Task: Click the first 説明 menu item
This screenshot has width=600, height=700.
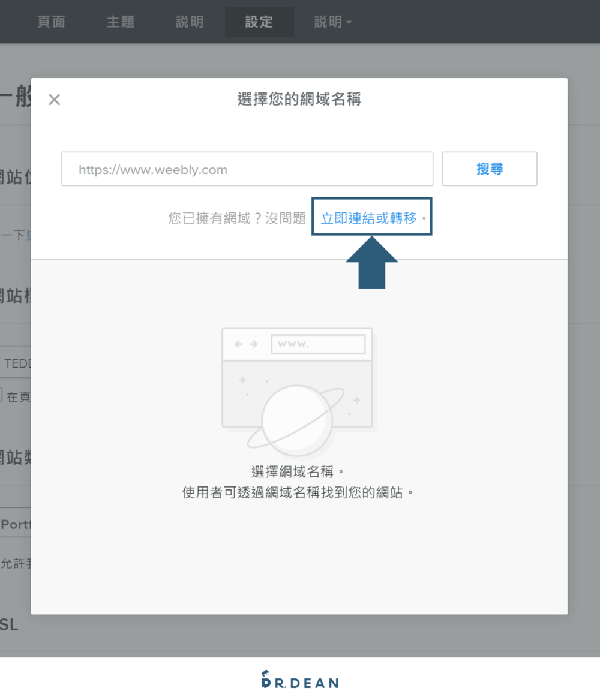Action: pos(189,22)
